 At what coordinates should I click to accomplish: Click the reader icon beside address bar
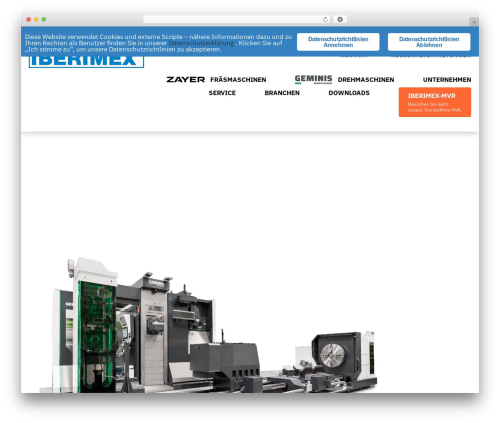point(340,20)
